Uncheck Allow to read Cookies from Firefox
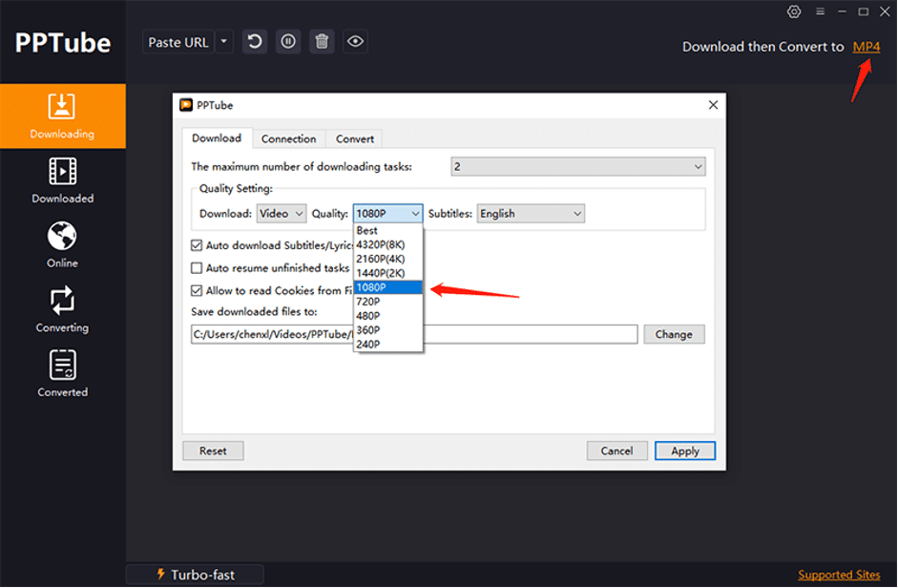The height and width of the screenshot is (588, 898). (197, 291)
